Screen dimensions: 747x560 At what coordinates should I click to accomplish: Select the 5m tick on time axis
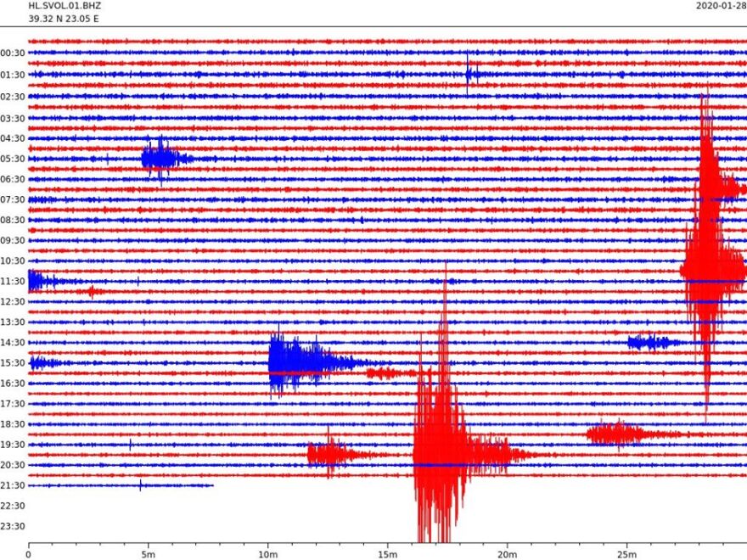(x=148, y=554)
